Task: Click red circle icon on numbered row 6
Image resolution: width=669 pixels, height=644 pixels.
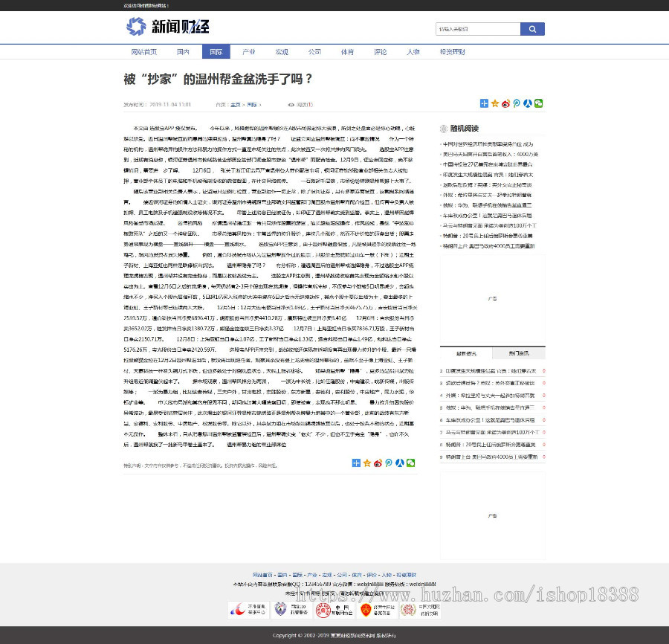Action: [x=543, y=420]
